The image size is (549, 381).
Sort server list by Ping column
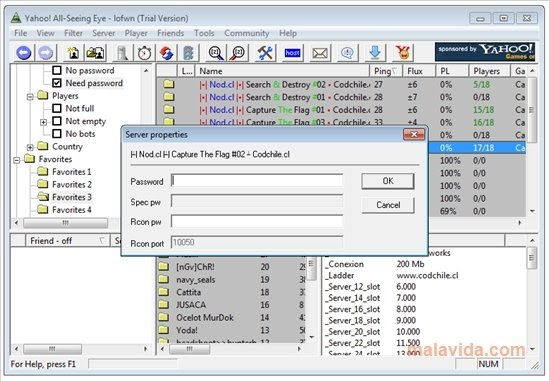coord(386,71)
